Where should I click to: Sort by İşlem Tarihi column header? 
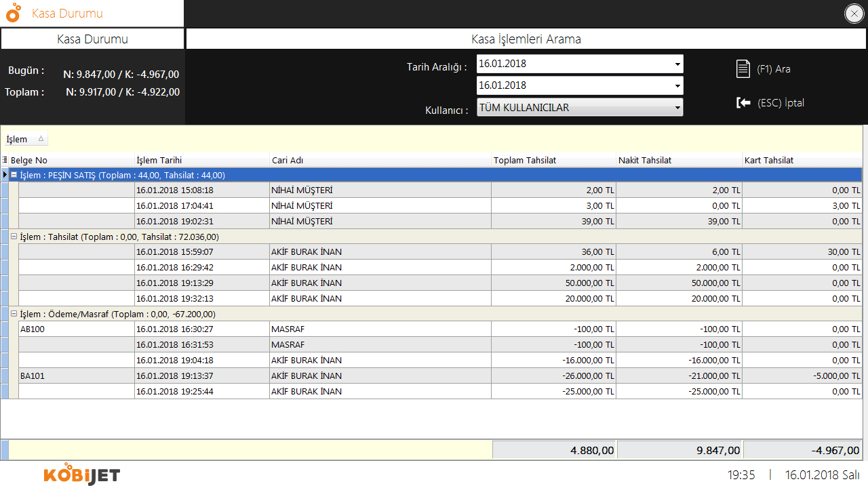tap(202, 161)
